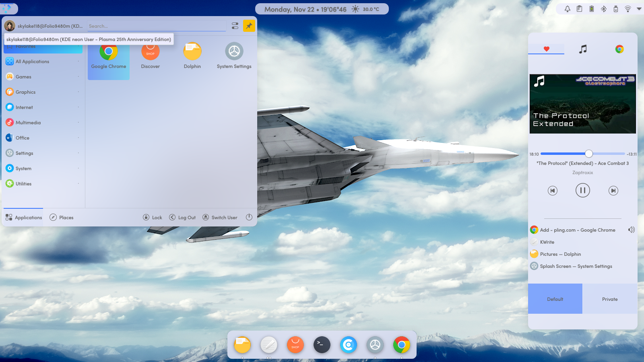The image size is (644, 362).
Task: Click the KDE launcher button top-left corner
Action: coord(7,8)
